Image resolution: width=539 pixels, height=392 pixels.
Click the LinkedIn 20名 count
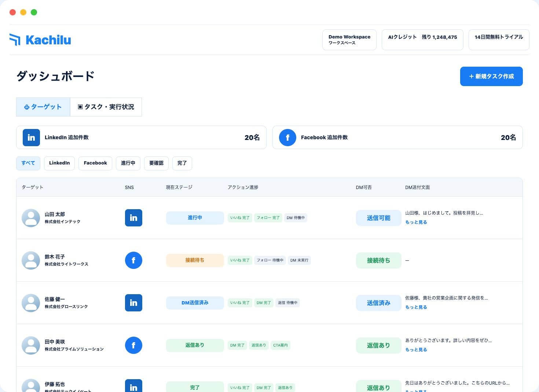(252, 137)
